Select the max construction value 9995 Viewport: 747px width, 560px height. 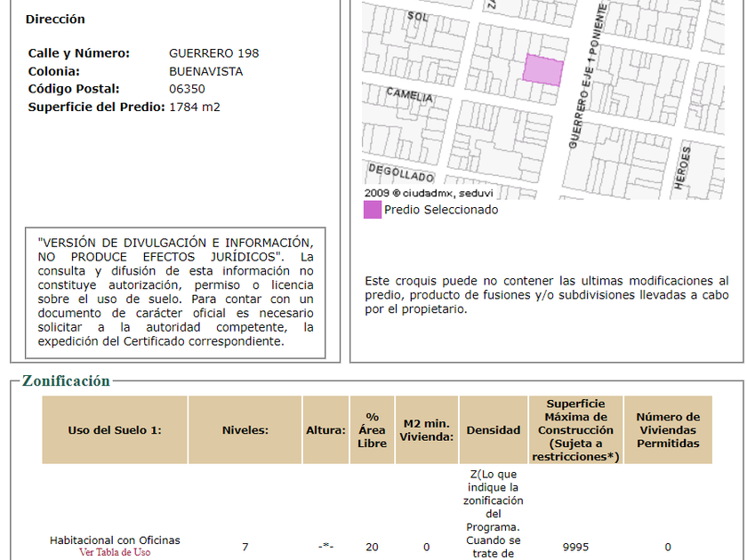coord(575,548)
